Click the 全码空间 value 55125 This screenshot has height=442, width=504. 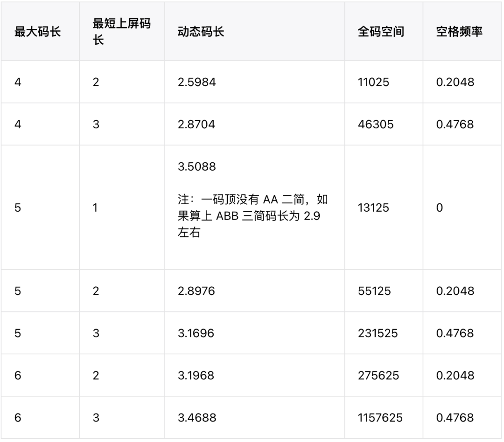click(374, 291)
